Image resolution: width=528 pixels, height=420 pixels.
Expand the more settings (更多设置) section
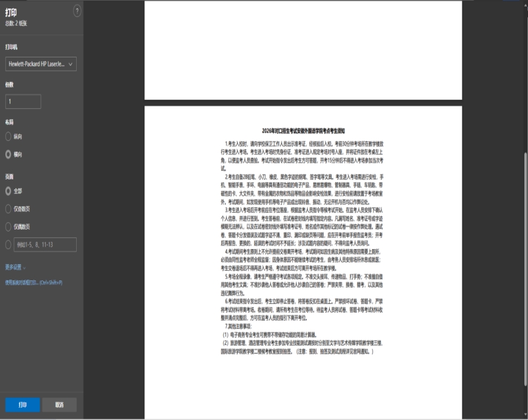pos(16,267)
